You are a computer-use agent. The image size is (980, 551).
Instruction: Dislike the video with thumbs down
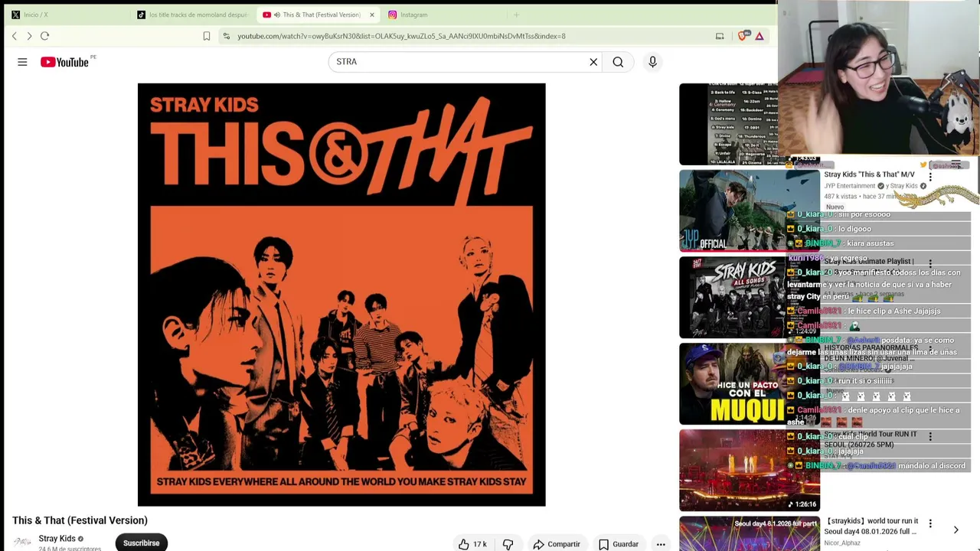[x=508, y=544]
